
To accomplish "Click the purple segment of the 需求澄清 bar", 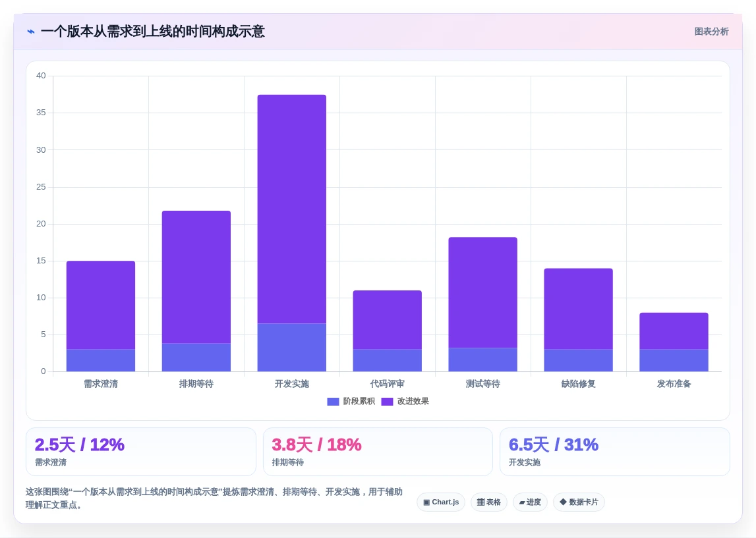I will pyautogui.click(x=101, y=305).
